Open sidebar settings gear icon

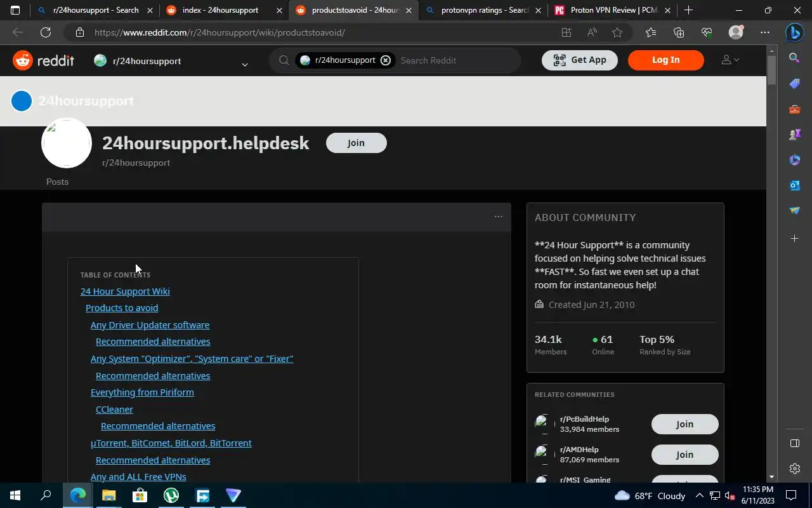[x=794, y=469]
